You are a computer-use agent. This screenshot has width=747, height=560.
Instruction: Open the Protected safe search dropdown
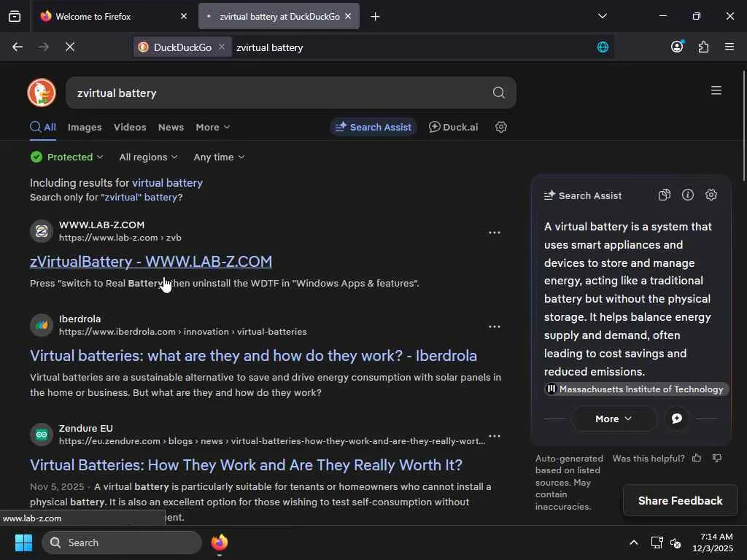66,157
